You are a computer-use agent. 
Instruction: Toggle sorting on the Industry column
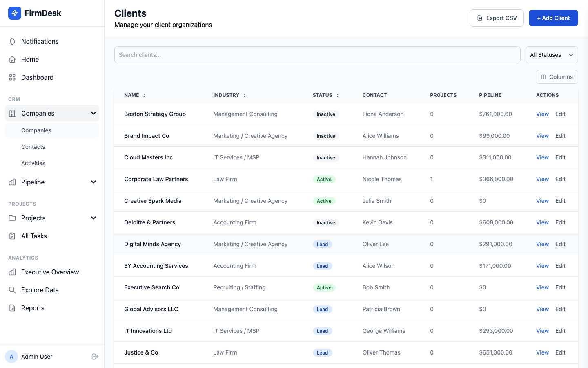coord(245,95)
